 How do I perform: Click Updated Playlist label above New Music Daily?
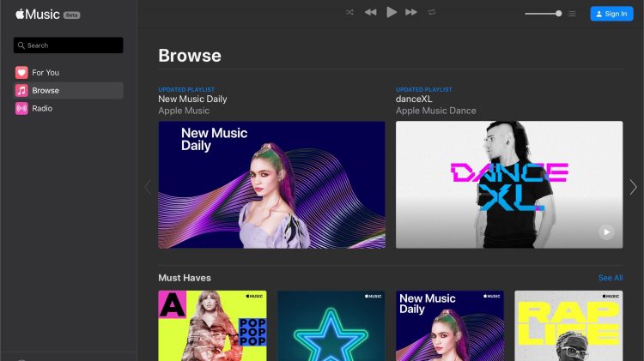click(x=186, y=89)
